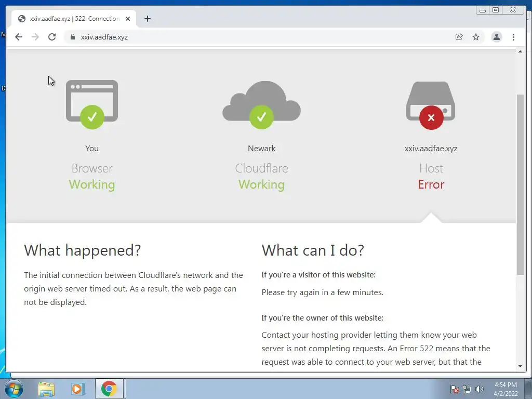Click the red 'Error' status text
Screen dimensions: 532x399
[x=431, y=184]
